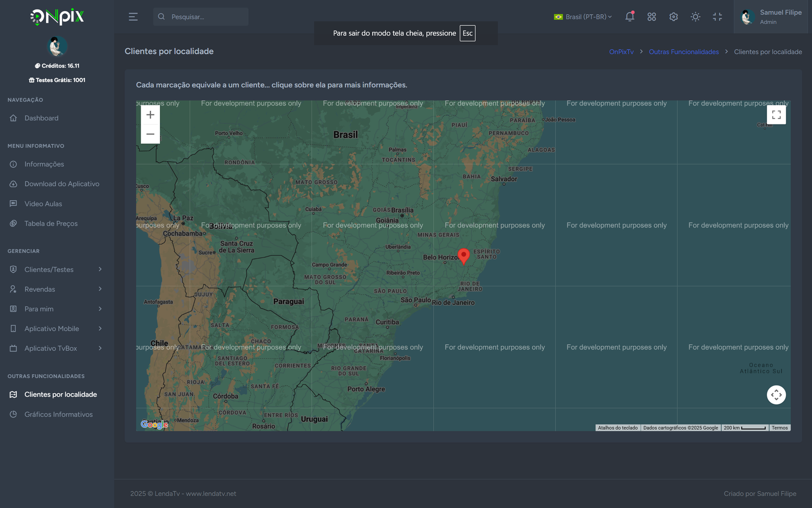812x508 pixels.
Task: Open the apps grid icon
Action: point(652,17)
